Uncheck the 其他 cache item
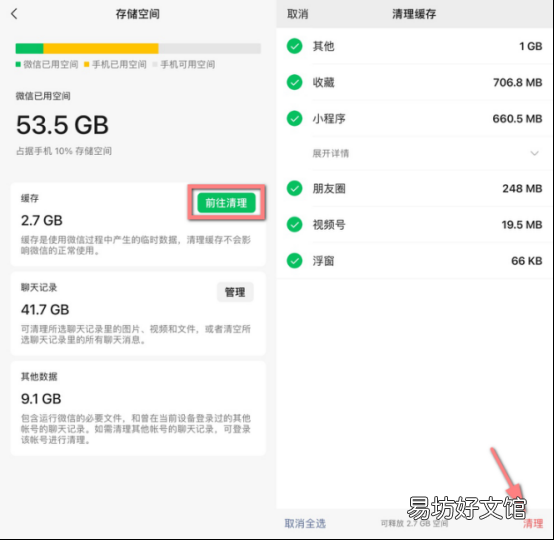 point(294,46)
